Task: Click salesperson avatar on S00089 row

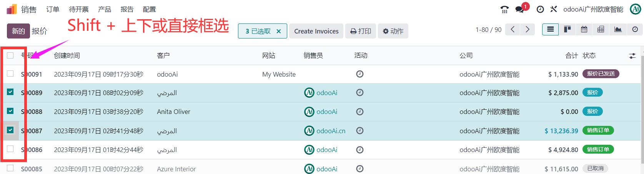Action: (309, 92)
